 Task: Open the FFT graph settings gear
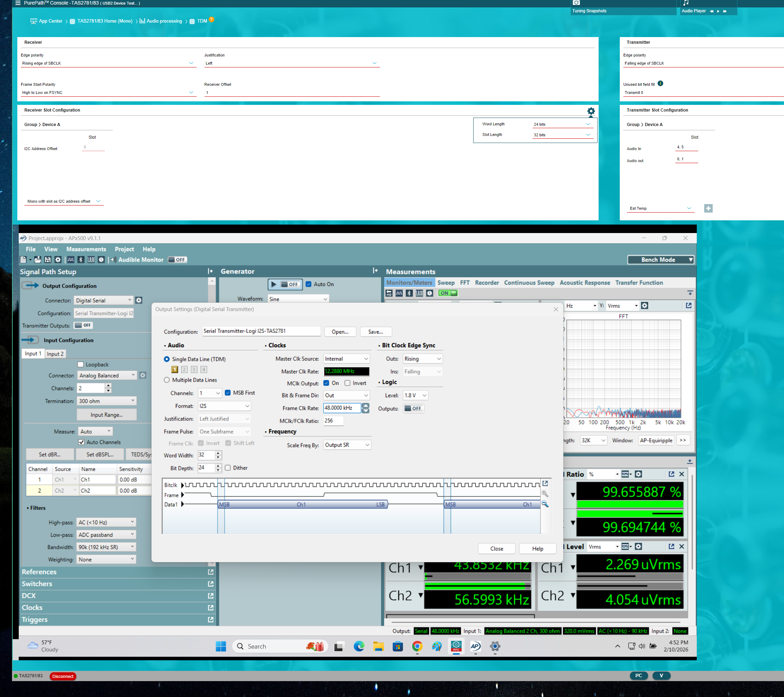(x=645, y=305)
